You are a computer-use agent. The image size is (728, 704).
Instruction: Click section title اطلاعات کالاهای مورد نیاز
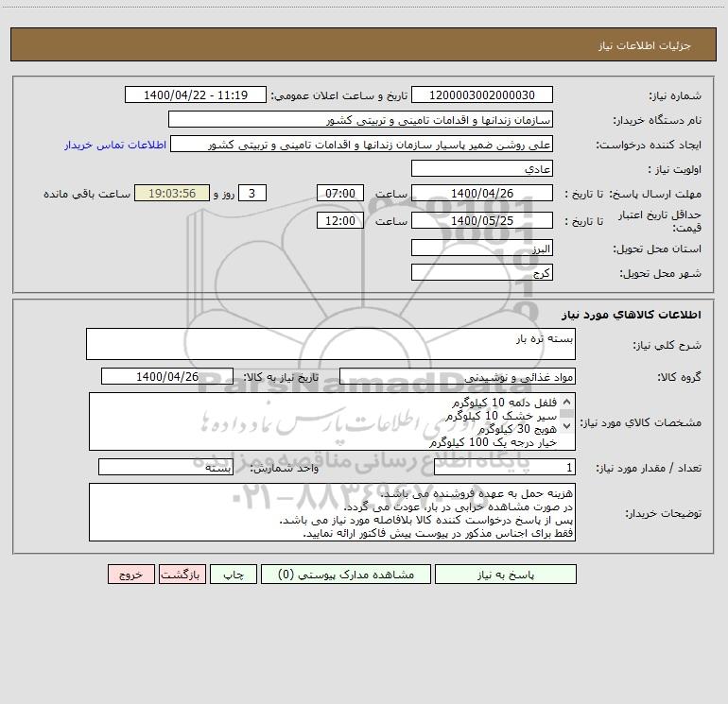coord(631,315)
